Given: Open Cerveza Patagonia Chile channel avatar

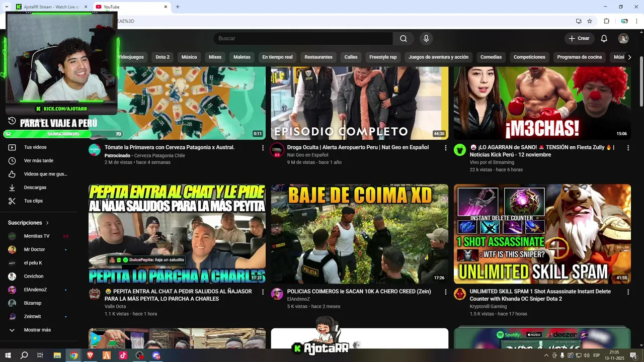Looking at the screenshot, I should (x=95, y=150).
